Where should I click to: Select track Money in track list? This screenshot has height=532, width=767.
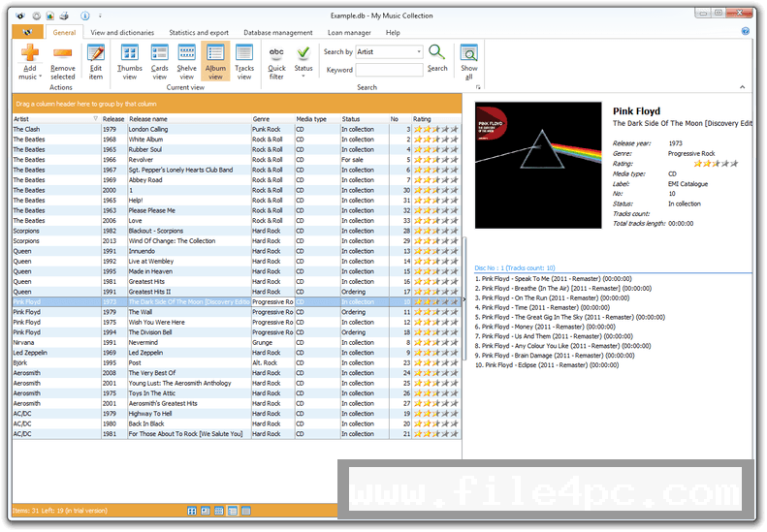pyautogui.click(x=545, y=327)
